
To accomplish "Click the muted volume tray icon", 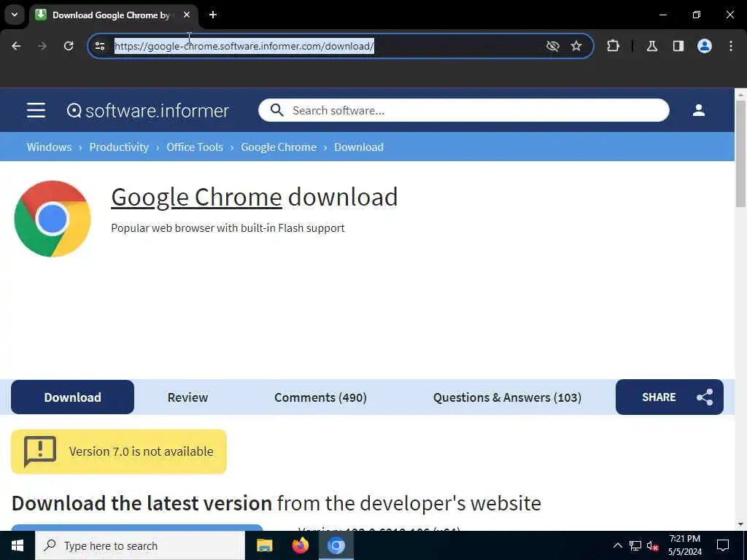I will click(x=652, y=545).
